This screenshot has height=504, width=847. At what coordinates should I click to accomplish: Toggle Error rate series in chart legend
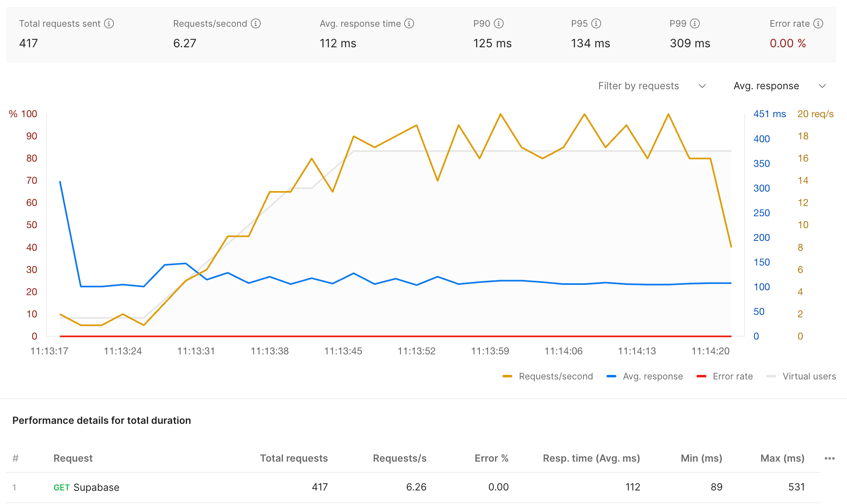[x=724, y=376]
